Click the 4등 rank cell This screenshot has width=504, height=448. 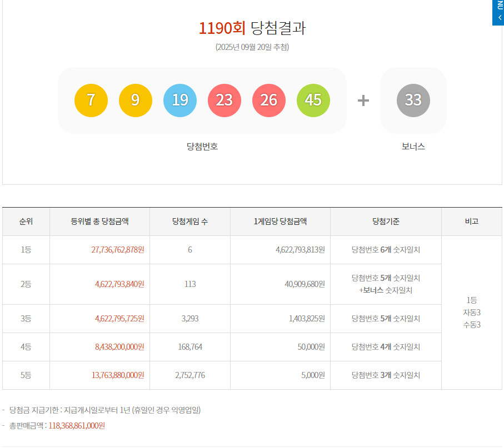26,347
